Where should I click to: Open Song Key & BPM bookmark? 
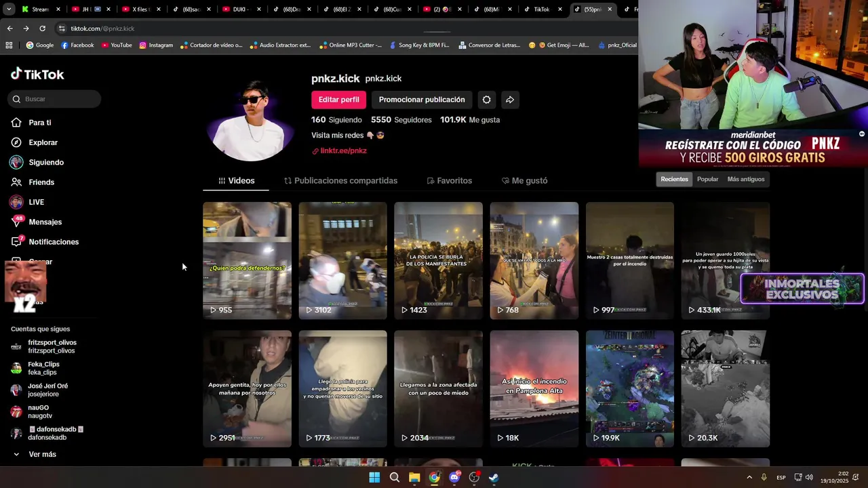point(419,45)
